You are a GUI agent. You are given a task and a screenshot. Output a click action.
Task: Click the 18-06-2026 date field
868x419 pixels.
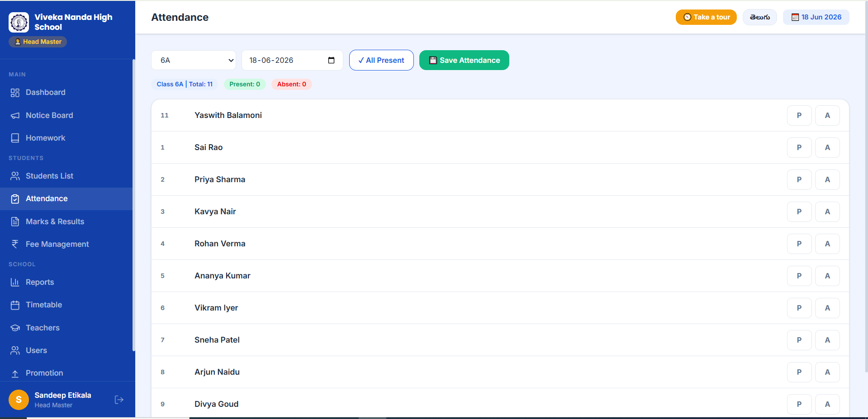(x=292, y=60)
